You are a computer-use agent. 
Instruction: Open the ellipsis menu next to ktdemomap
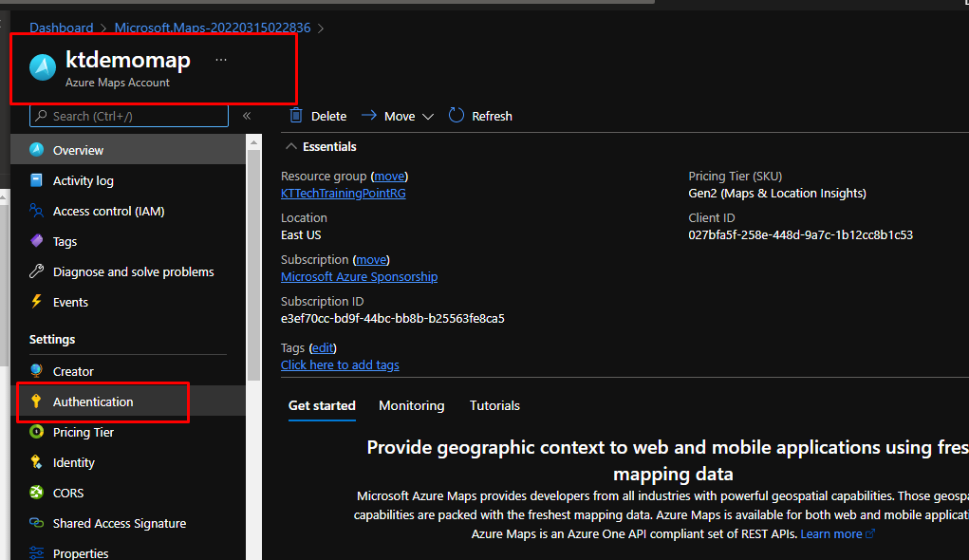click(221, 60)
